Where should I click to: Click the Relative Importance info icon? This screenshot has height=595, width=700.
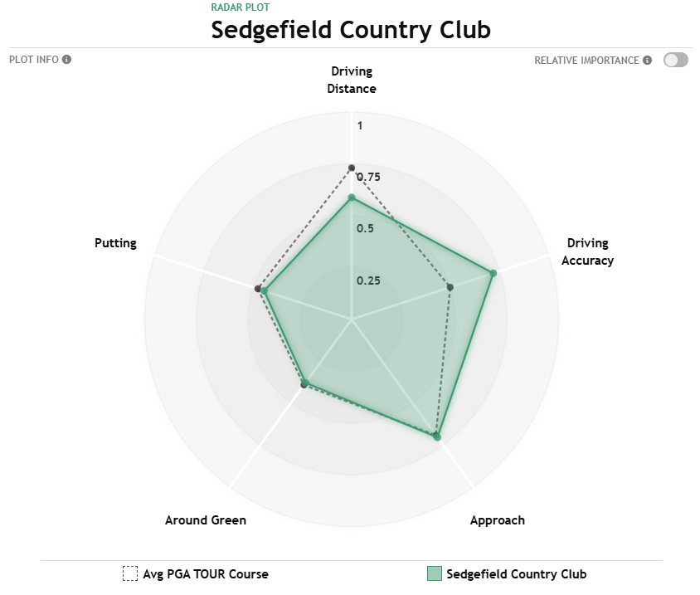[647, 61]
